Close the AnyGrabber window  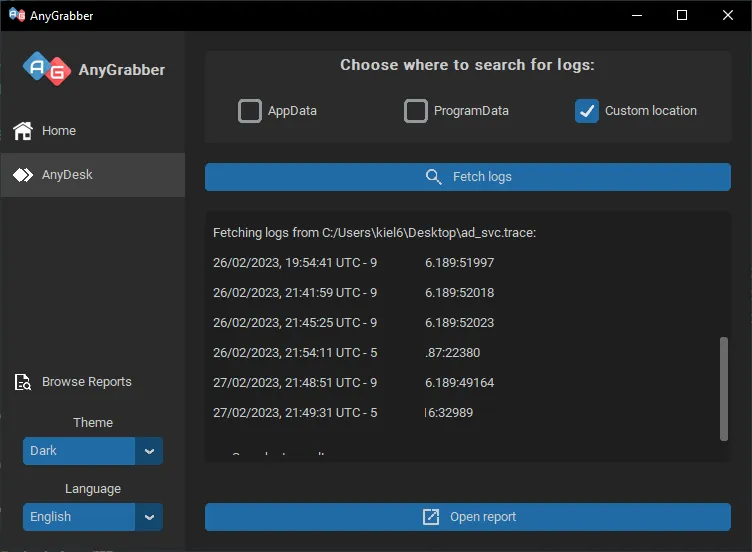(x=728, y=15)
